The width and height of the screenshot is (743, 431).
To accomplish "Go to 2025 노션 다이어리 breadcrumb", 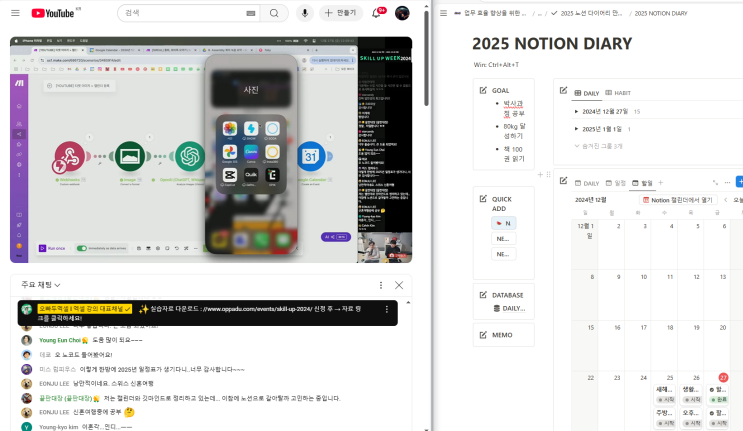I will click(587, 13).
